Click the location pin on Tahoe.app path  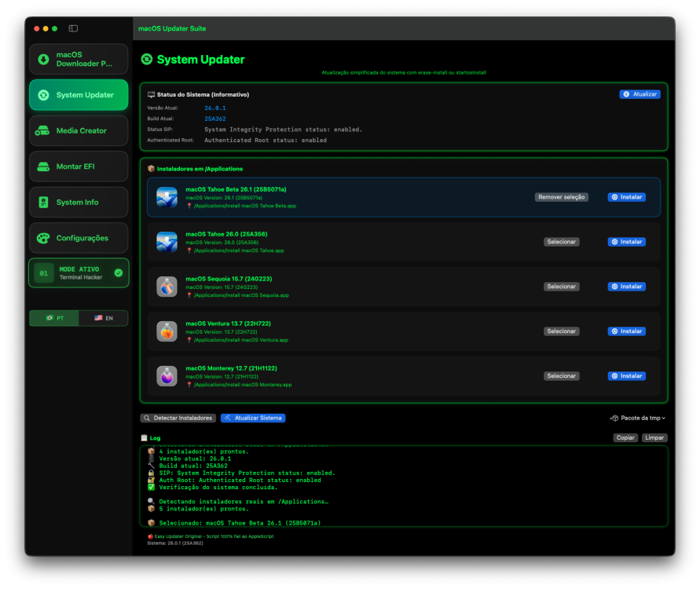pos(189,251)
